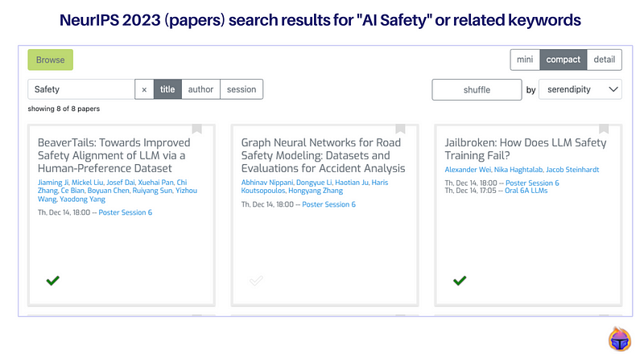Click author Yaodong Yang
Screen dimensions: 644x362
click(x=83, y=199)
